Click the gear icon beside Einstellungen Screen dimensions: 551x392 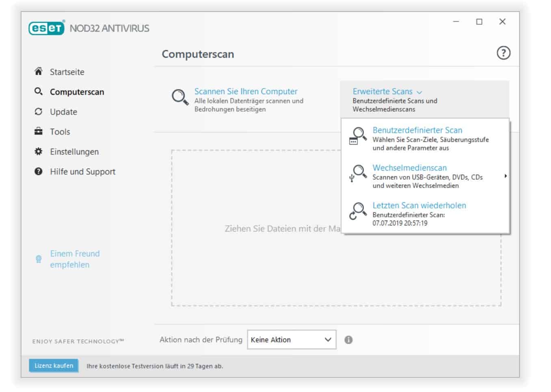pos(39,151)
